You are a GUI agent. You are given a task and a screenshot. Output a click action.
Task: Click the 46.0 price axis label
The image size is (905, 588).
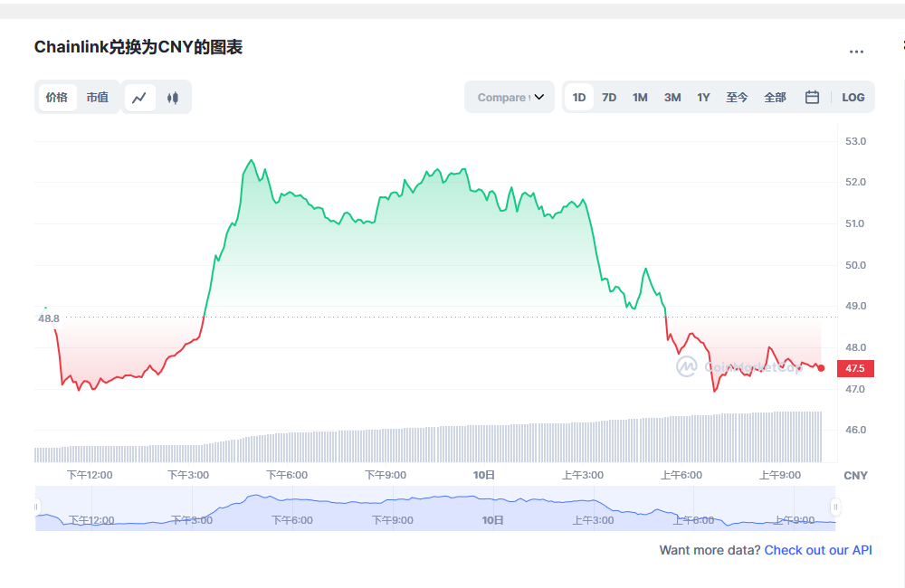[855, 430]
